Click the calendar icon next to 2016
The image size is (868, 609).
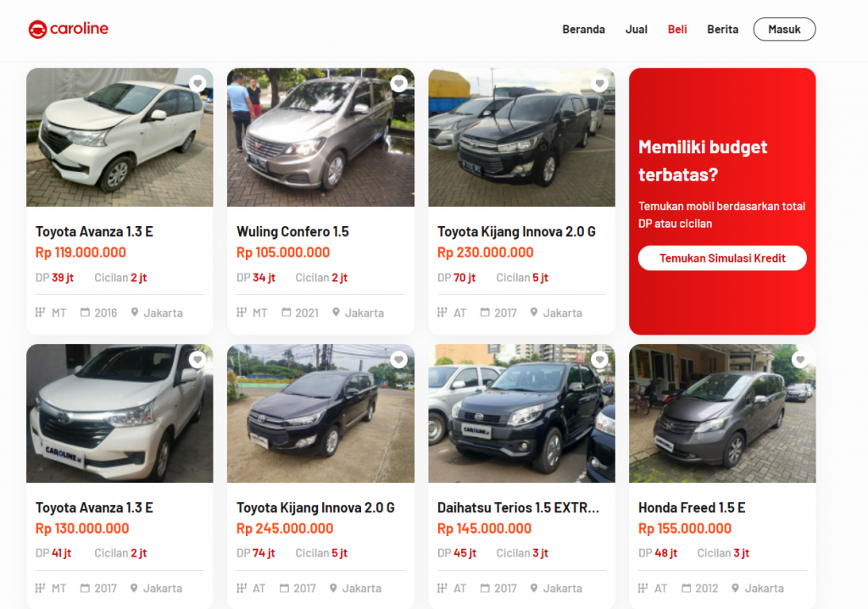pos(85,313)
